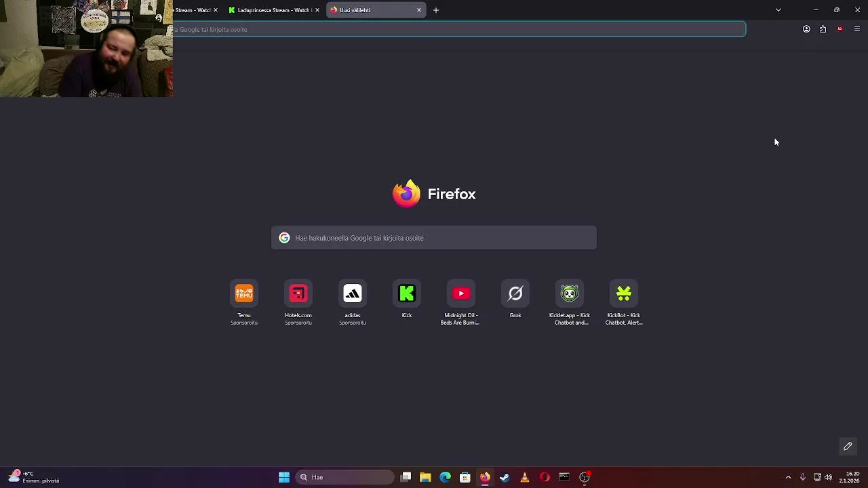This screenshot has height=488, width=868.
Task: Open the Firefox hamburger application menu
Action: tap(857, 29)
